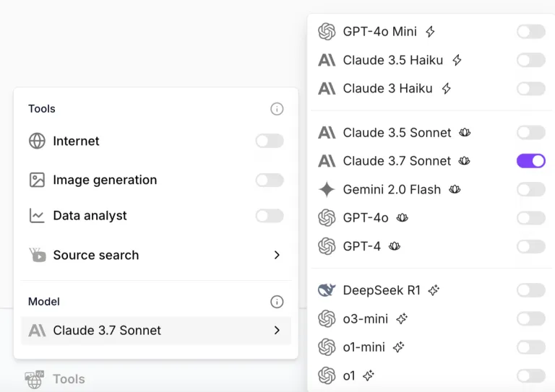
Task: Select the Claude 3.5 Sonnet model entry
Action: [431, 133]
